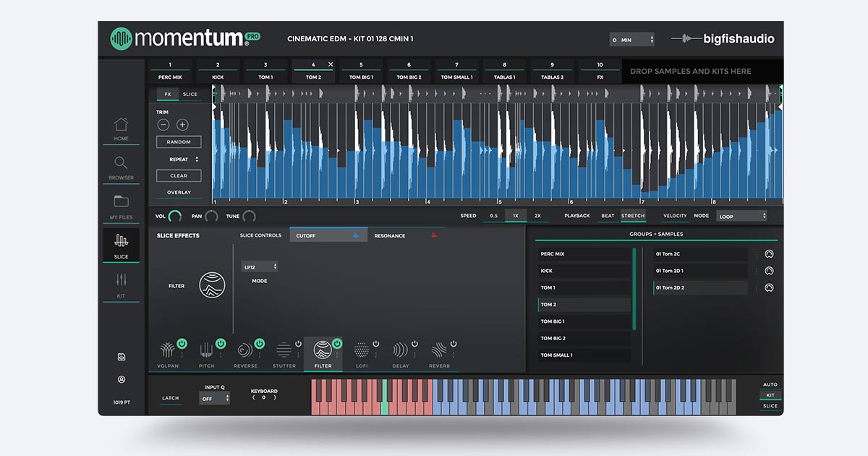Viewport: 868px width, 456px height.
Task: Open the Browser magnifier icon
Action: coord(121,163)
